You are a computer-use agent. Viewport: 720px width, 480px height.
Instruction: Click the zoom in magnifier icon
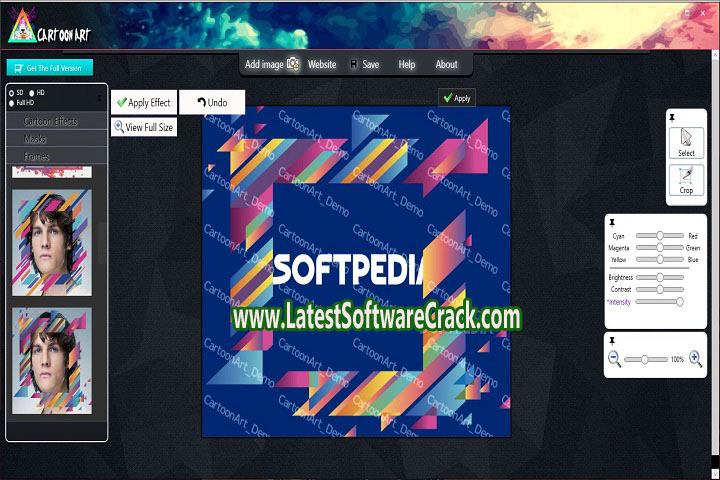(x=695, y=359)
